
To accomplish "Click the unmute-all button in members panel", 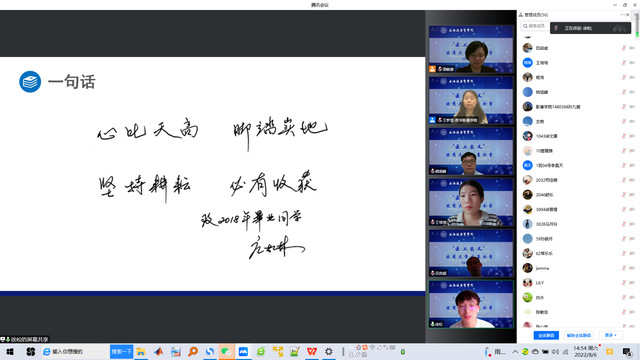I will pyautogui.click(x=579, y=335).
